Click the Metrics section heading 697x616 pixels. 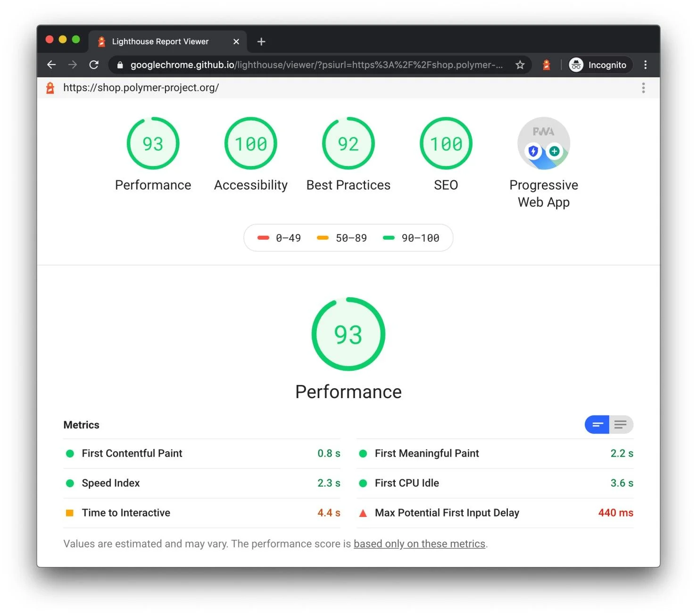(x=81, y=425)
